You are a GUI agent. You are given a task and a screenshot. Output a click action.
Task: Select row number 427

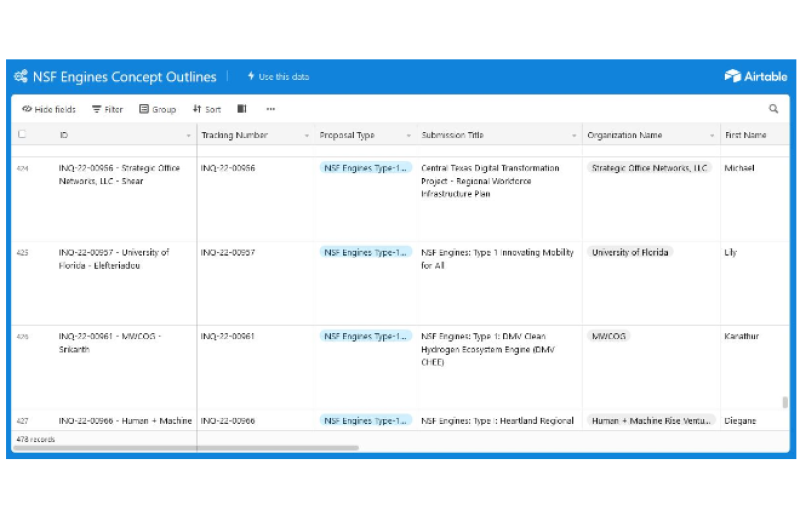pyautogui.click(x=22, y=421)
